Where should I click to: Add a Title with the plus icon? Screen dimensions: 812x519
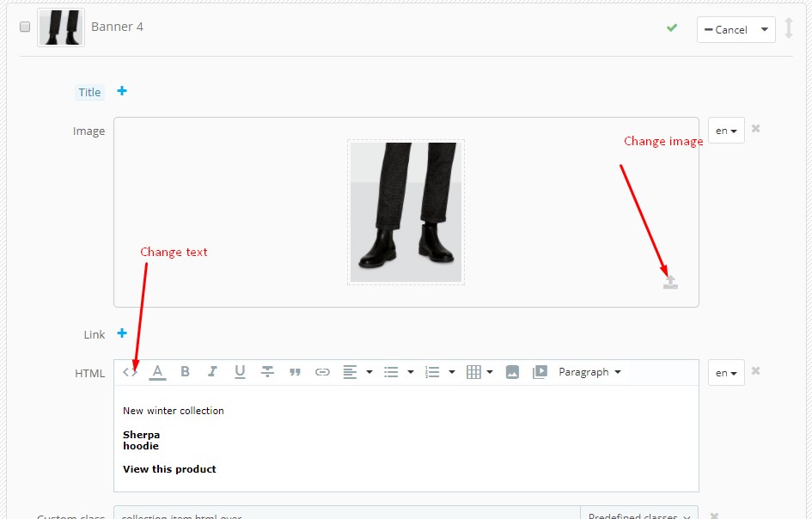click(x=122, y=91)
